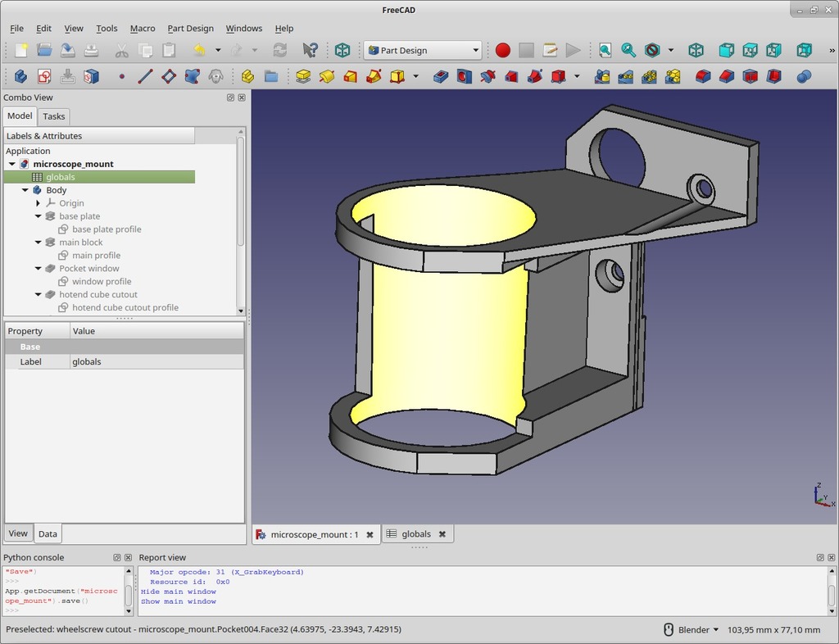Click the Draw Style icon
Viewport: 839px width, 644px height.
652,50
